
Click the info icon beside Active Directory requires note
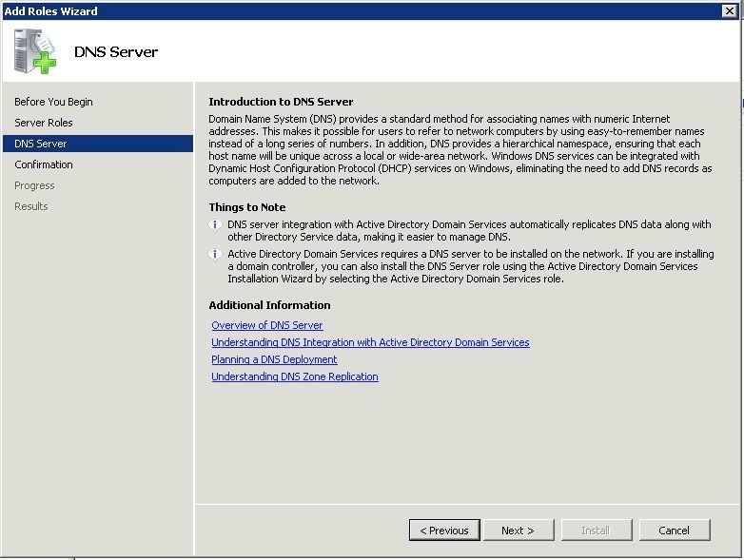tap(215, 254)
